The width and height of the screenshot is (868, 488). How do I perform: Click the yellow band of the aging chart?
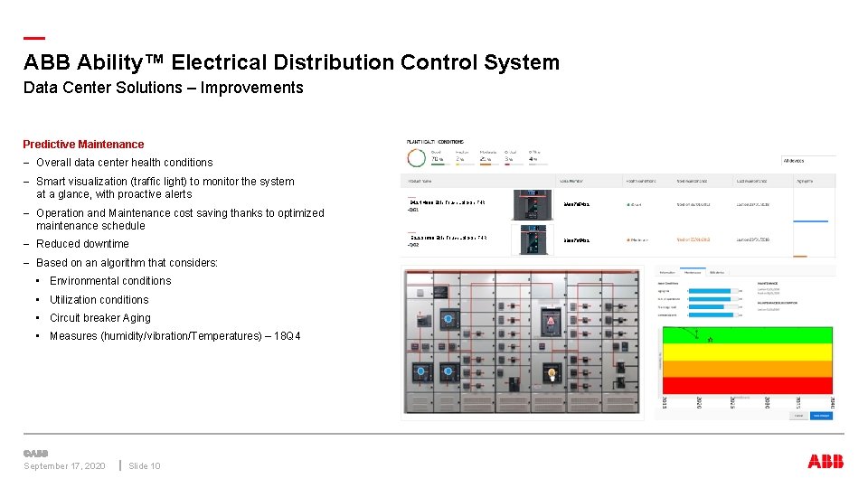tap(748, 352)
